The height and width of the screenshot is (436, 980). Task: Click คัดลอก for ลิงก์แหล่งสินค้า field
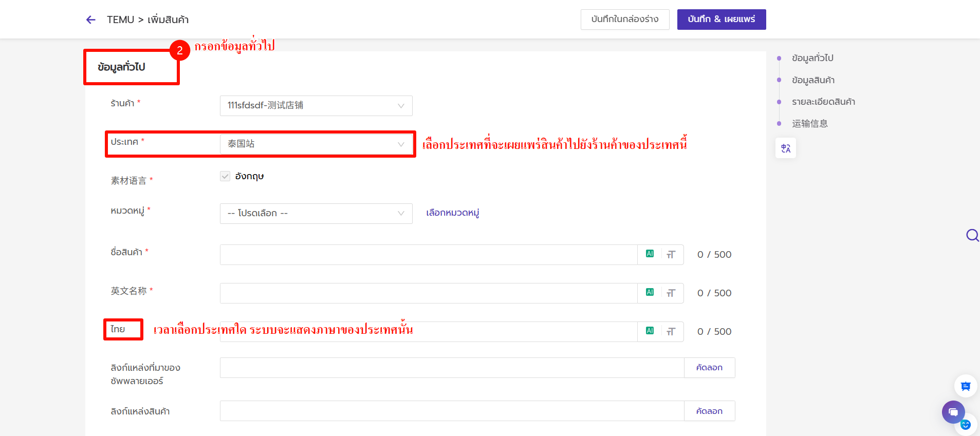click(709, 411)
